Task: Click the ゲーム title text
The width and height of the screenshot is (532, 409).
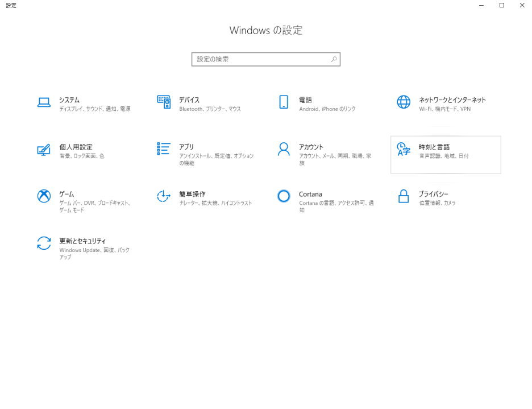Action: (x=66, y=194)
